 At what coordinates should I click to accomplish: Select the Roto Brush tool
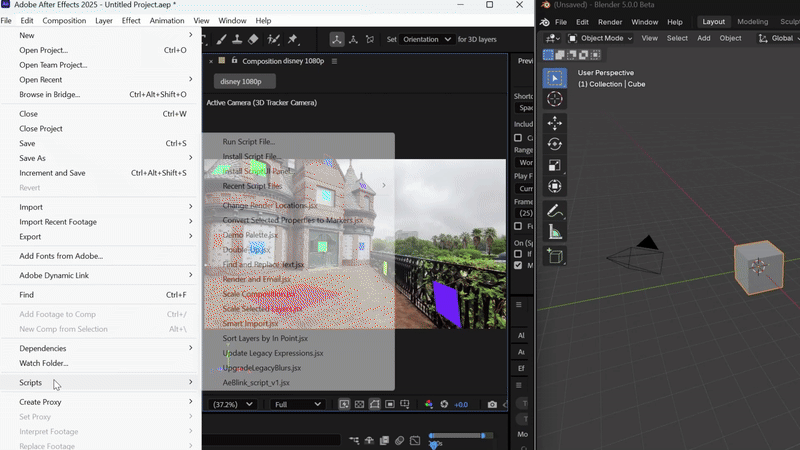point(273,39)
